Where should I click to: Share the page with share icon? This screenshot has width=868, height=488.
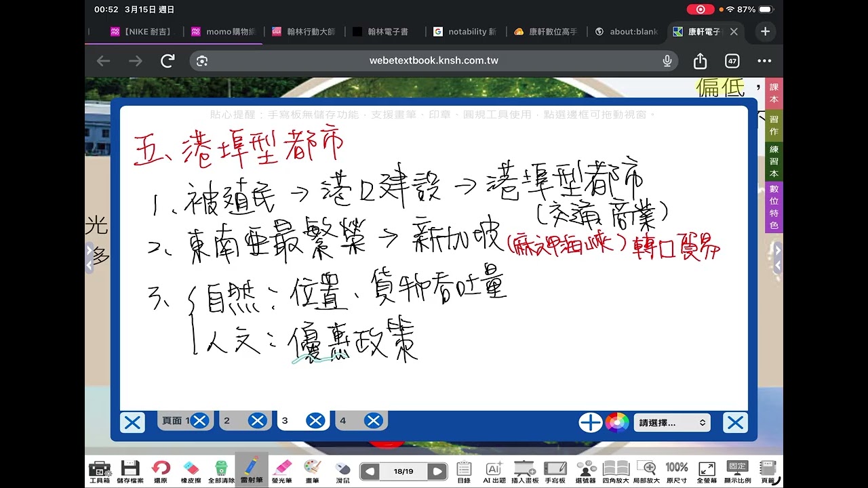pyautogui.click(x=701, y=61)
